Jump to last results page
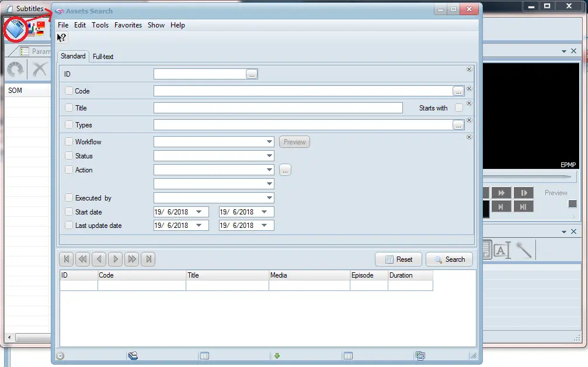Image resolution: width=588 pixels, height=367 pixels. pyautogui.click(x=148, y=259)
